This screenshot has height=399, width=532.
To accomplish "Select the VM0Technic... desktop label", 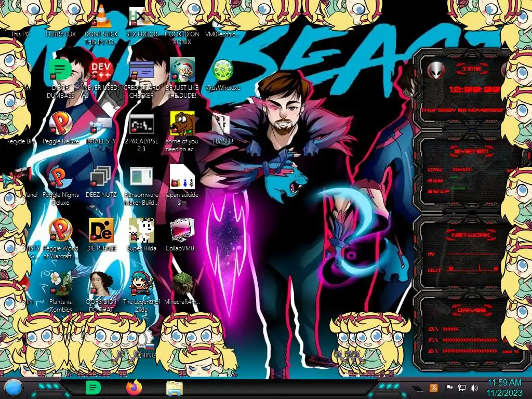I will click(x=222, y=34).
